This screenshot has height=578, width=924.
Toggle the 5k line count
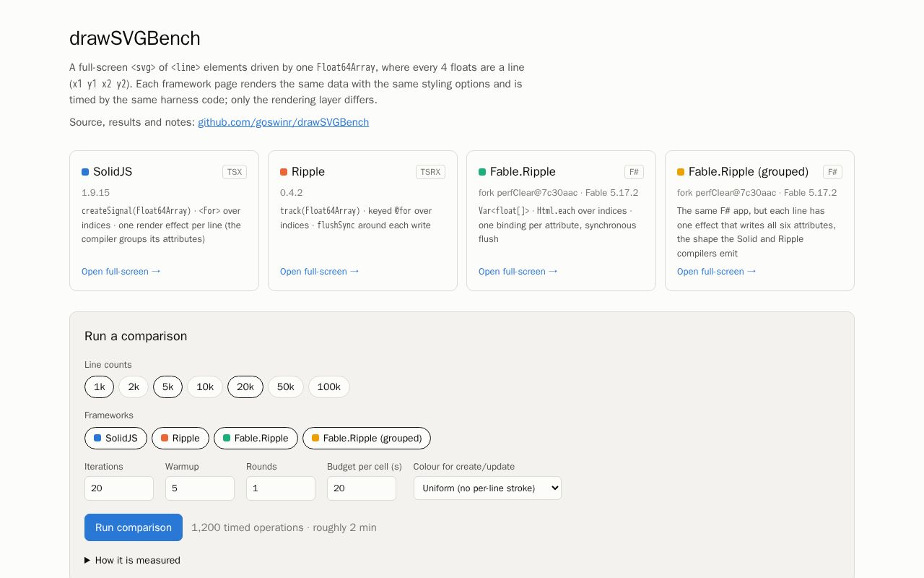[x=167, y=387]
